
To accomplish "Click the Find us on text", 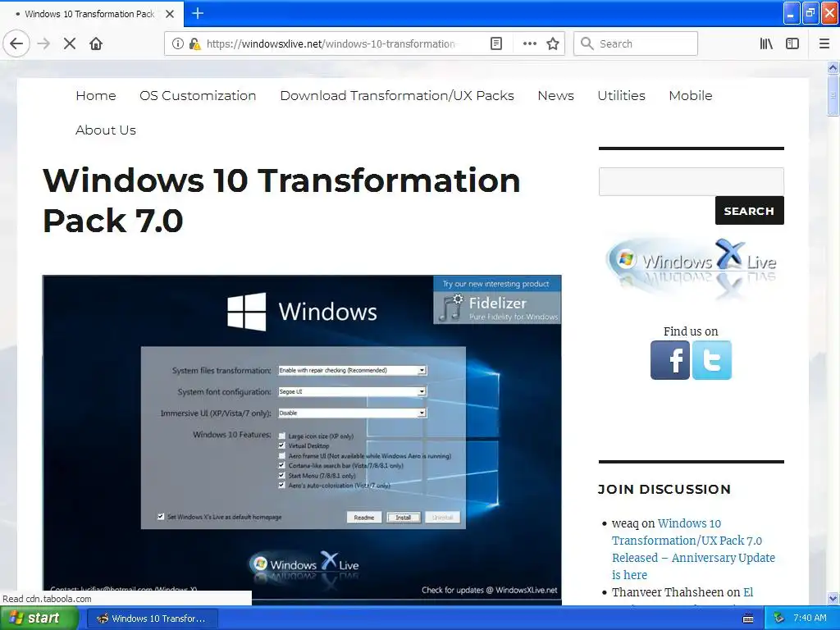I will (x=691, y=331).
